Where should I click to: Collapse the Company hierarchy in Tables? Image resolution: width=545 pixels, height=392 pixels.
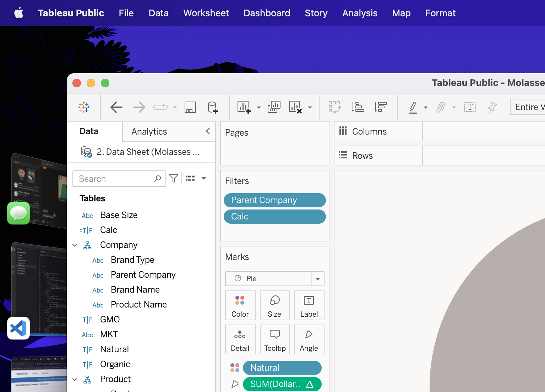(x=75, y=245)
